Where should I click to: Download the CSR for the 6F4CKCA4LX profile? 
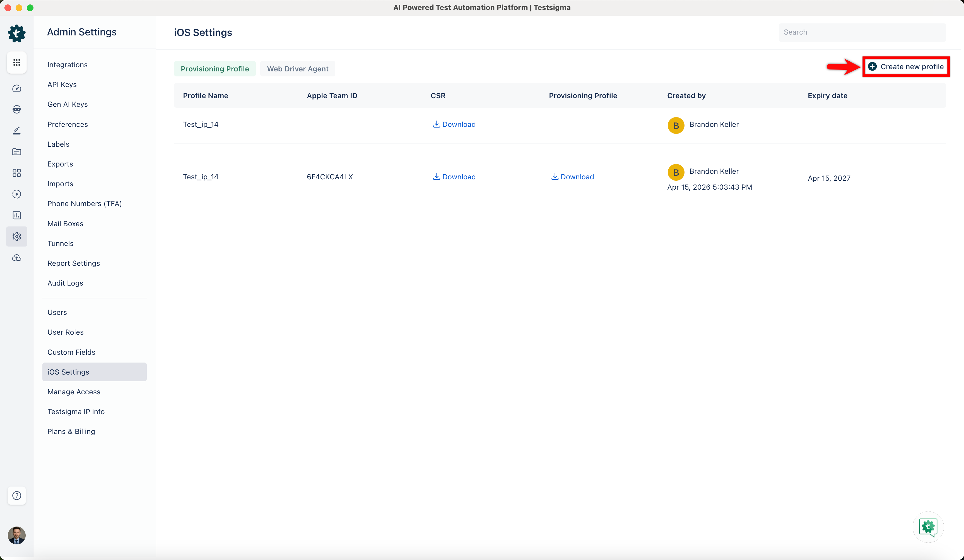(x=454, y=177)
